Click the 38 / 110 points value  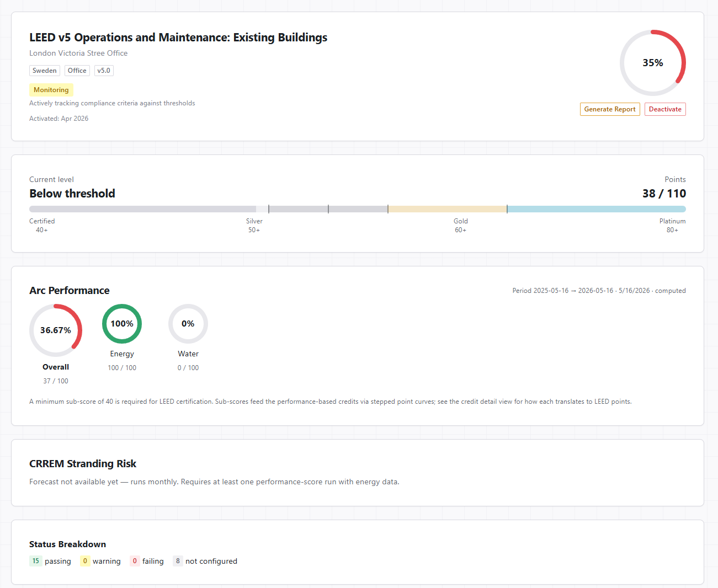(x=664, y=194)
